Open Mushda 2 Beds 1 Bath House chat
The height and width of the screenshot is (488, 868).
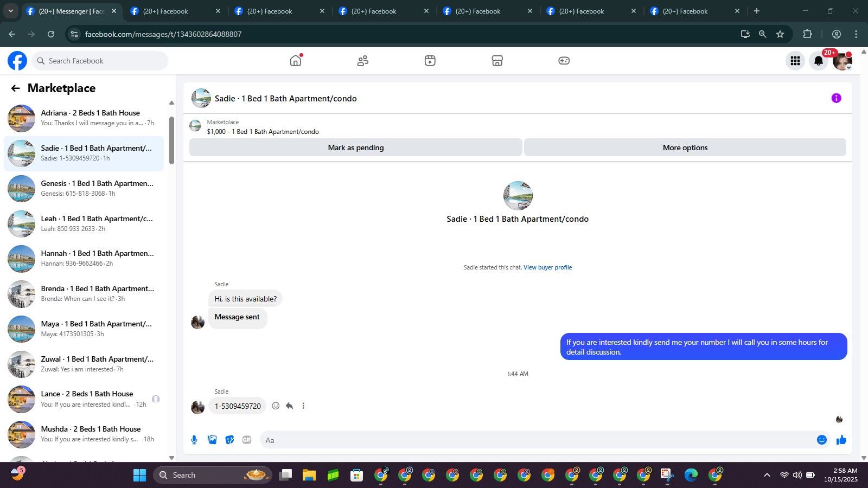point(84,434)
